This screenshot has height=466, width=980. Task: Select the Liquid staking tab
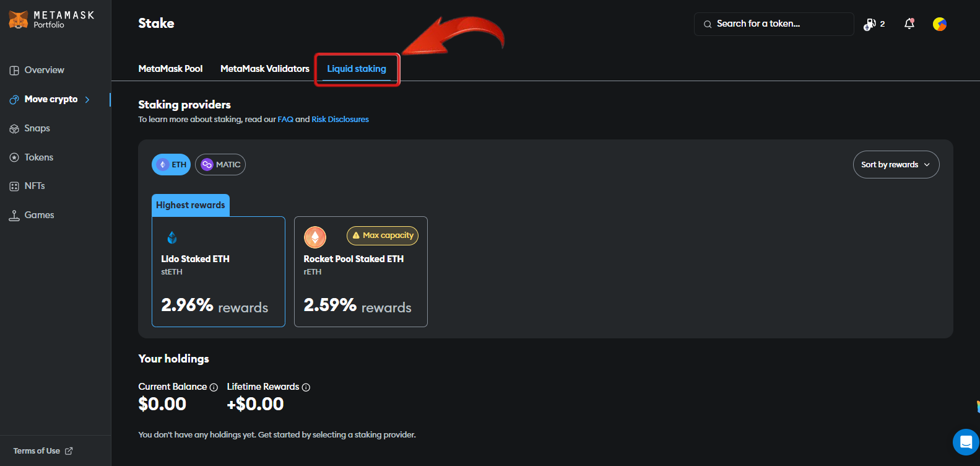(357, 69)
